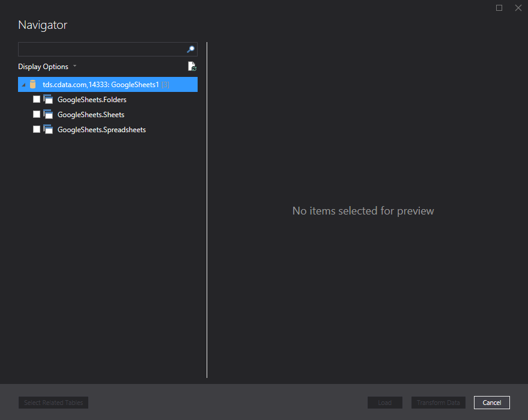Screen dimensions: 528x420
Task: Click the table icon beside GoogleSheets.Sheets
Action: coord(48,114)
